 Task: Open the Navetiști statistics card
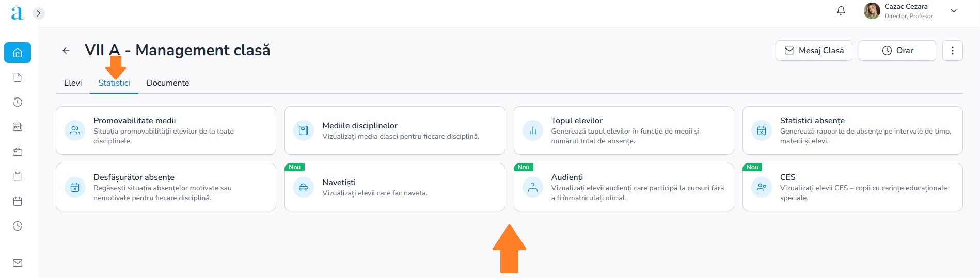pyautogui.click(x=395, y=187)
